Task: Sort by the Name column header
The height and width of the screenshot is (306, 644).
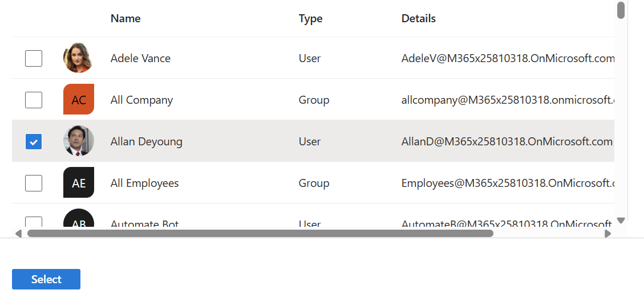Action: (125, 18)
